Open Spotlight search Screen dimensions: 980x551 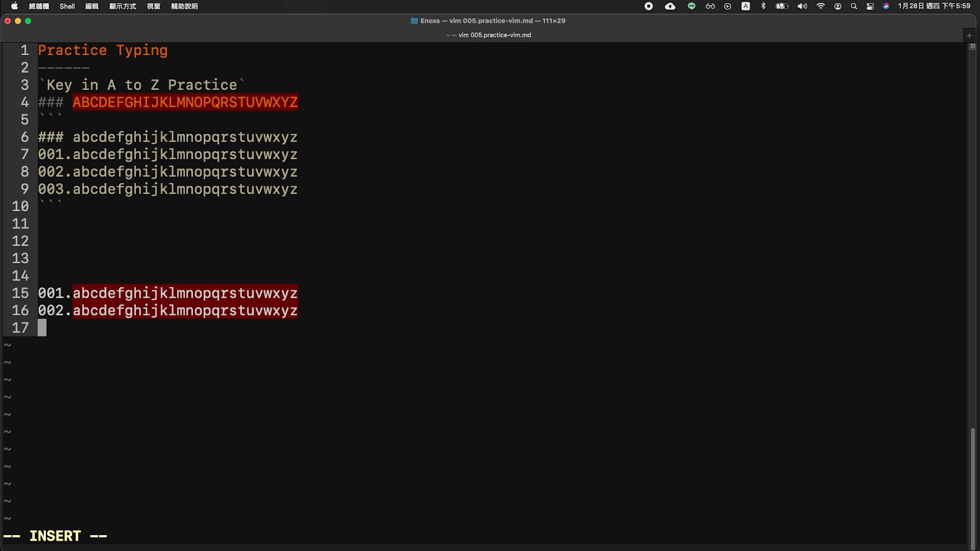(854, 6)
